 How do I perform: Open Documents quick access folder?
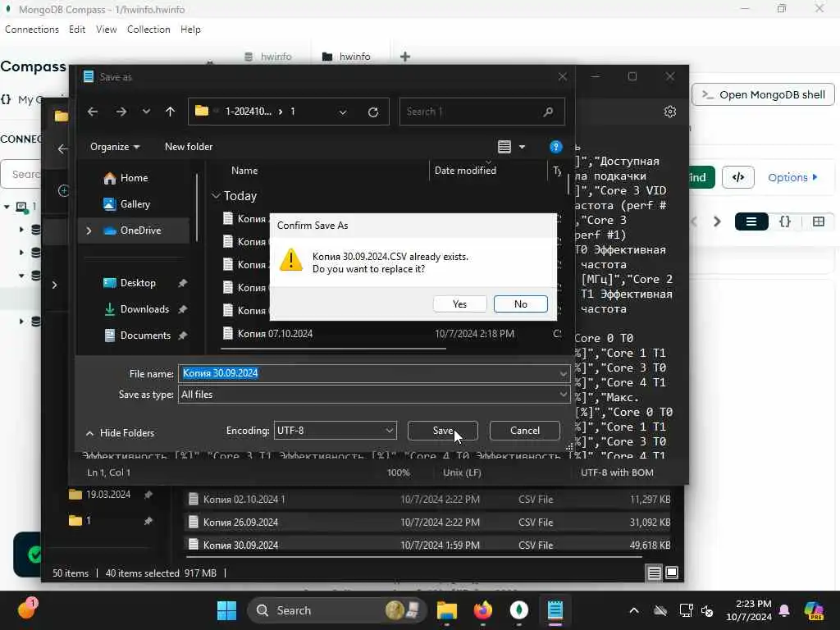click(x=145, y=336)
